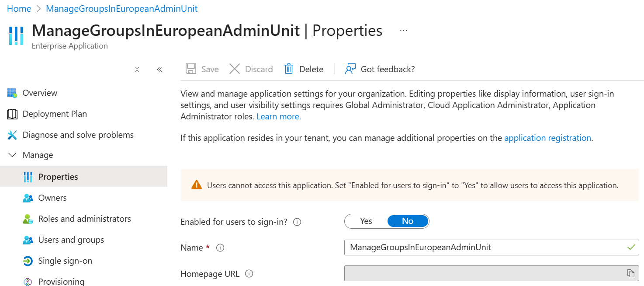Copy Homepage URL with the copy icon
This screenshot has height=286, width=644.
(x=630, y=273)
